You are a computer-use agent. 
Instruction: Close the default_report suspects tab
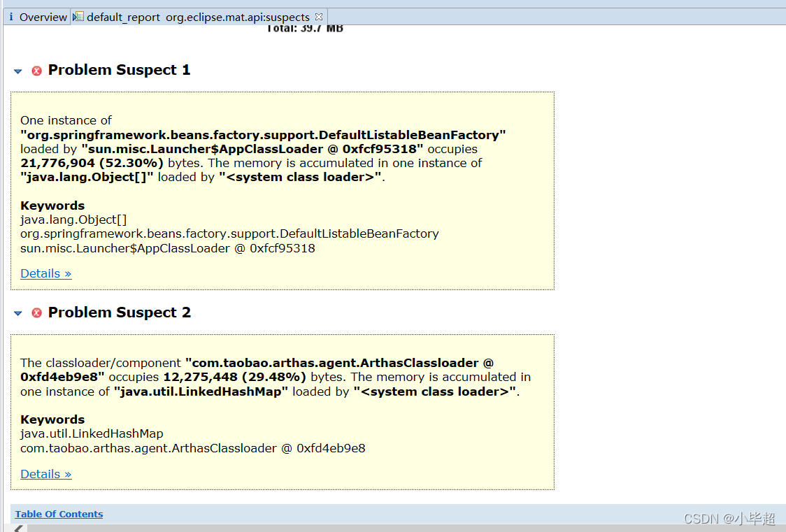pyautogui.click(x=319, y=17)
